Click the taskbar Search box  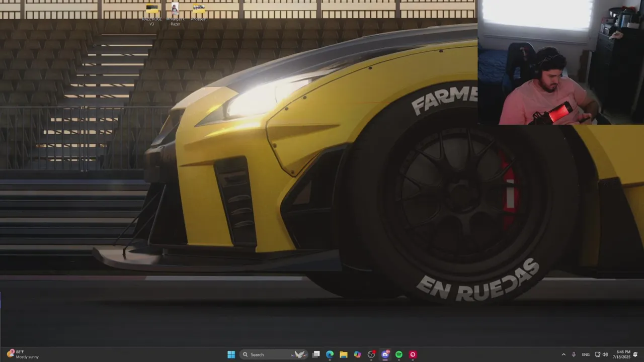274,354
